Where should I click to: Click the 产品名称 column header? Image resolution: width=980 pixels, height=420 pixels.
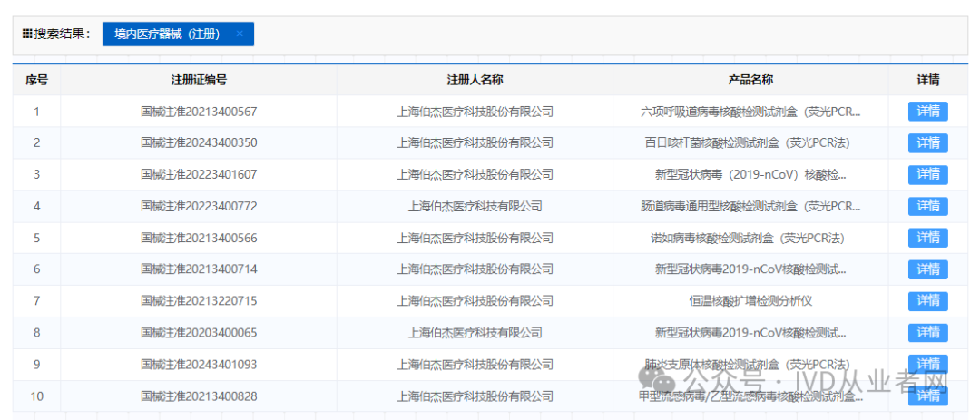pyautogui.click(x=750, y=80)
